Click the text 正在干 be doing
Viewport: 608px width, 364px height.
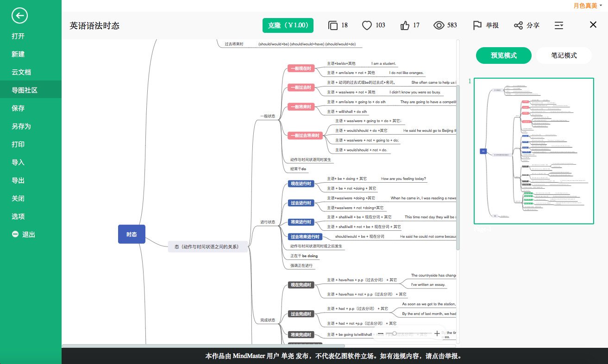pyautogui.click(x=304, y=256)
